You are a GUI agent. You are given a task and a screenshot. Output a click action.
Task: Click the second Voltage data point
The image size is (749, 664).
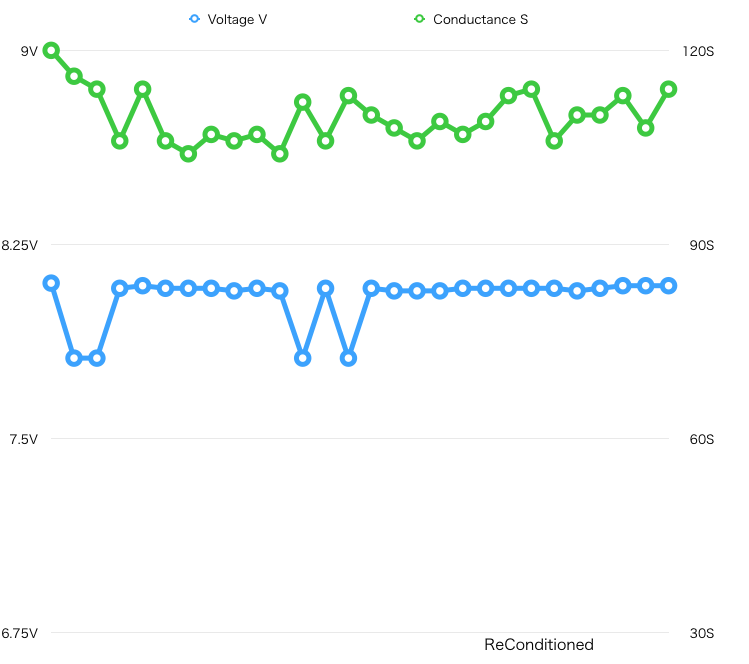click(x=74, y=358)
